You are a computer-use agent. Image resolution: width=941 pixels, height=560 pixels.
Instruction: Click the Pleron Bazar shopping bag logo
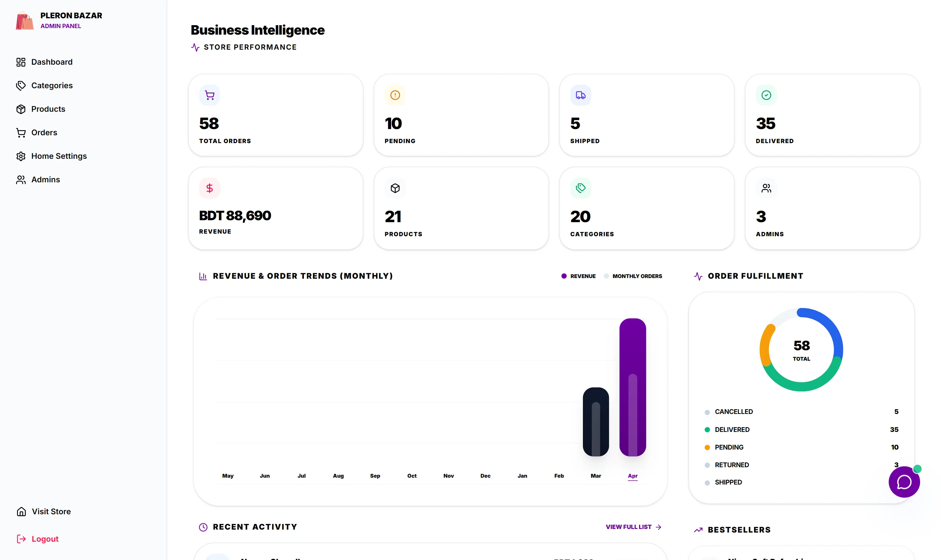25,20
